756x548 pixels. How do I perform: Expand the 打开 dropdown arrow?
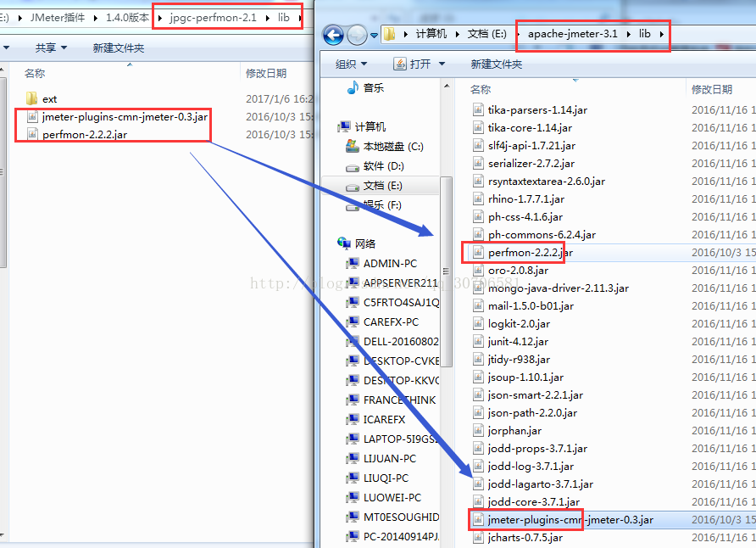pos(442,64)
